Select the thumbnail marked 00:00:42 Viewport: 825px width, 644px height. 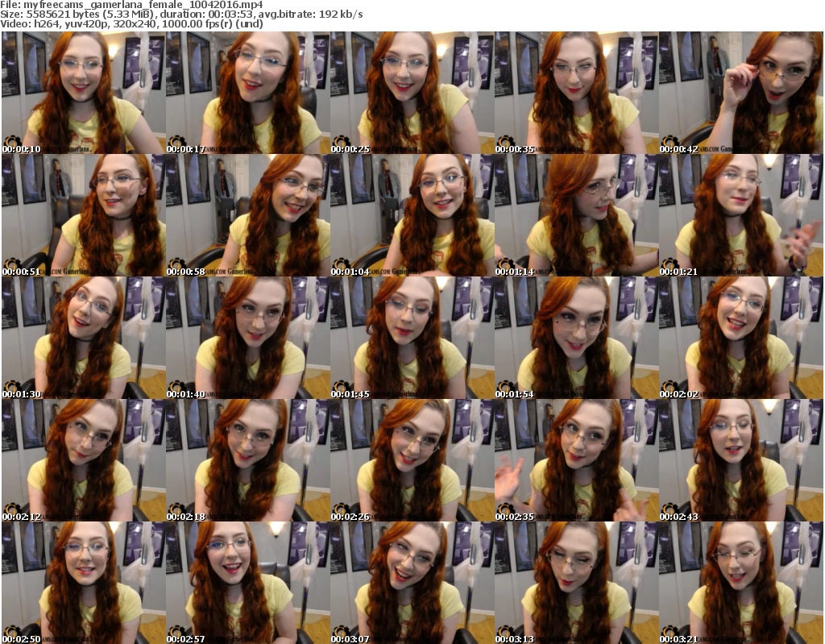740,93
